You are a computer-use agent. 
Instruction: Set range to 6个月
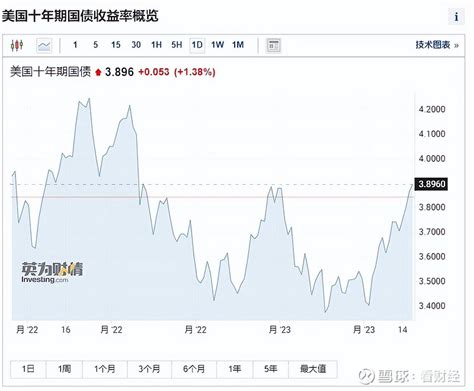click(194, 369)
